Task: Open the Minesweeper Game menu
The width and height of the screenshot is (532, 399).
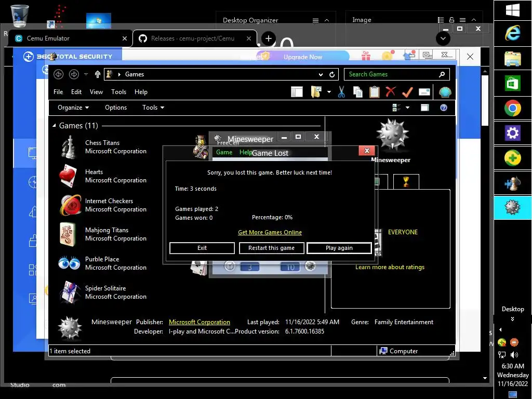Action: 224,152
